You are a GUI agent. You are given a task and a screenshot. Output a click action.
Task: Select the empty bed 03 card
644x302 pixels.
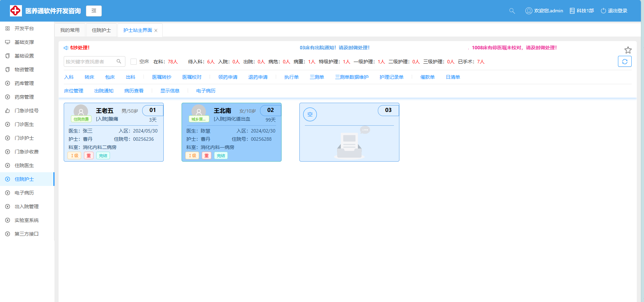click(349, 132)
